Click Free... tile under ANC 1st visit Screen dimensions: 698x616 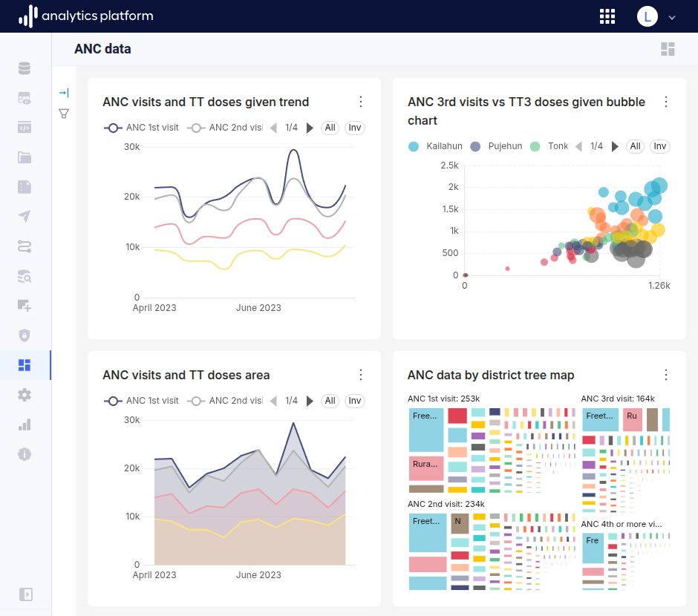pyautogui.click(x=426, y=430)
